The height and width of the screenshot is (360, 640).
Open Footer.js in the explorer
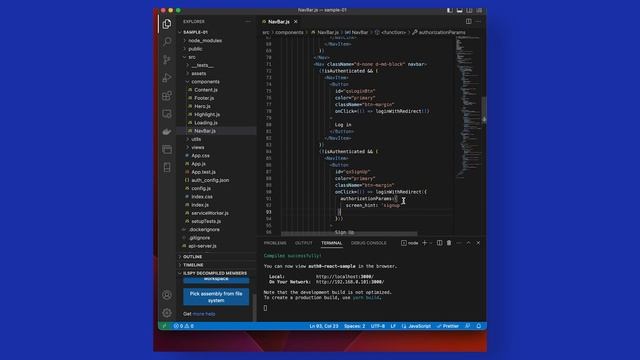coord(204,98)
